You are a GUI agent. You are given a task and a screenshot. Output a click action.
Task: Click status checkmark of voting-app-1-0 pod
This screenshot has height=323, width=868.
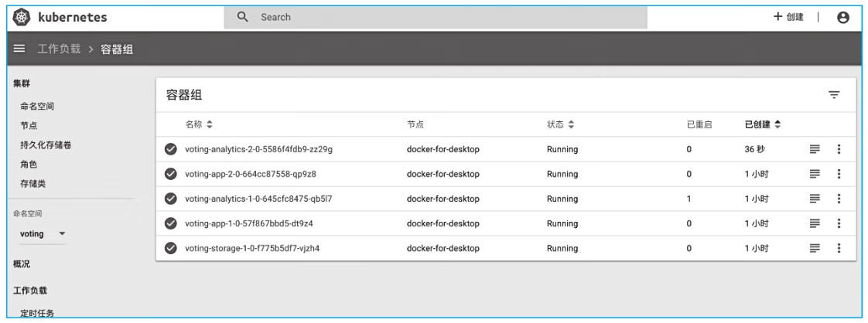point(171,223)
